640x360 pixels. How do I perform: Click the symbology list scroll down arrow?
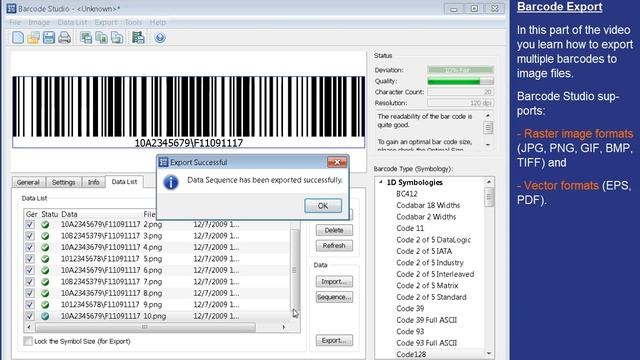[x=489, y=353]
